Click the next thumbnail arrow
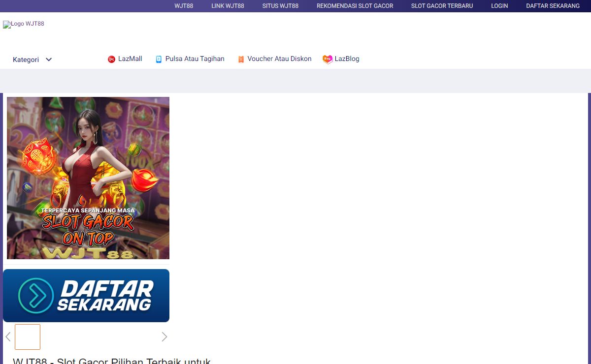 click(x=164, y=337)
